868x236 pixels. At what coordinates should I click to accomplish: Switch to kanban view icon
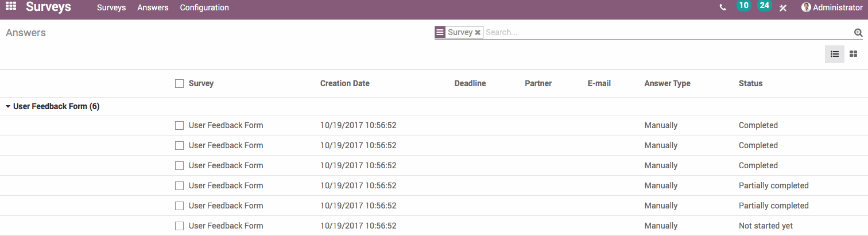click(854, 54)
